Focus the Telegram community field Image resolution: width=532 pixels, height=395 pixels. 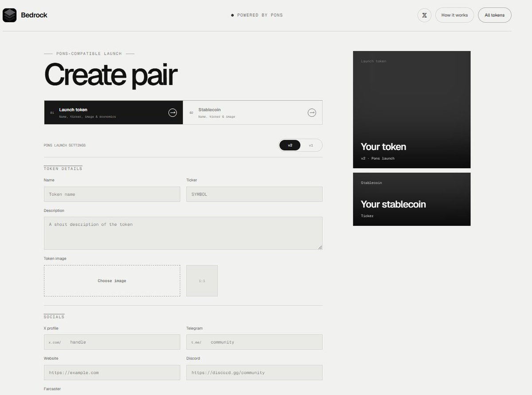[254, 342]
